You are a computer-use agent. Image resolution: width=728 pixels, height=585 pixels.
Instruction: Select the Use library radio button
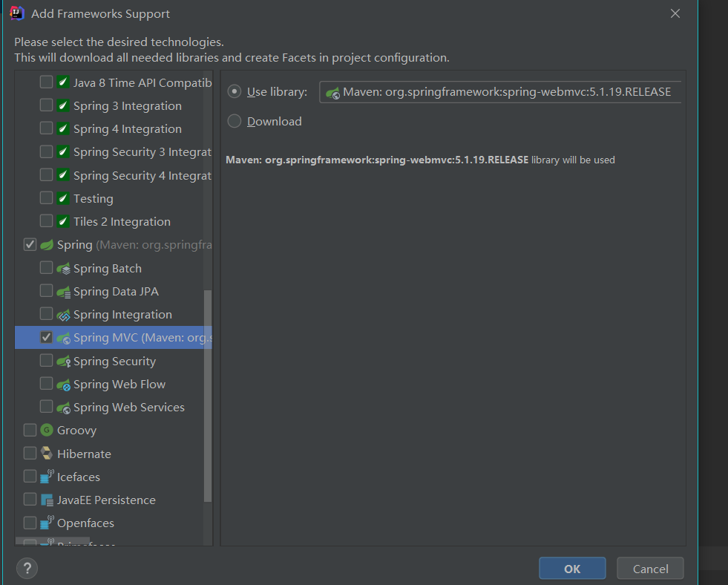(x=234, y=91)
